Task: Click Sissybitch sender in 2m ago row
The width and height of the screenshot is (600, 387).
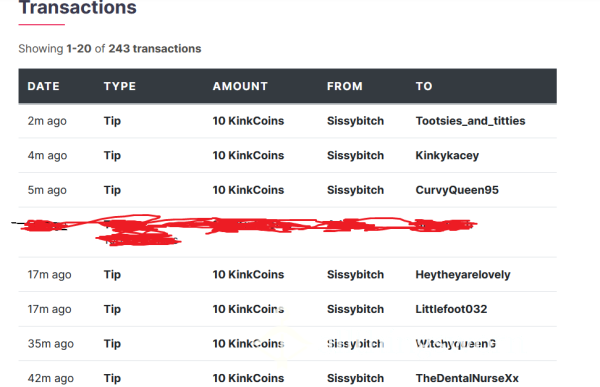Action: point(355,121)
